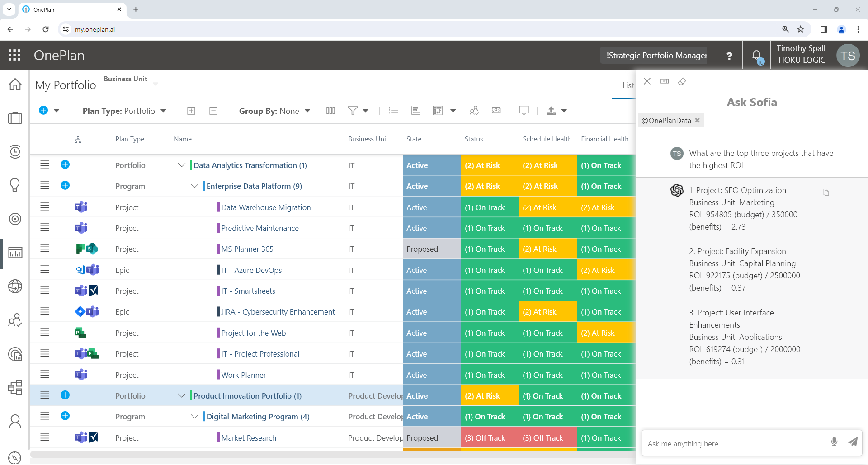The height and width of the screenshot is (465, 868).
Task: Go to Home in the sidebar
Action: click(x=15, y=84)
